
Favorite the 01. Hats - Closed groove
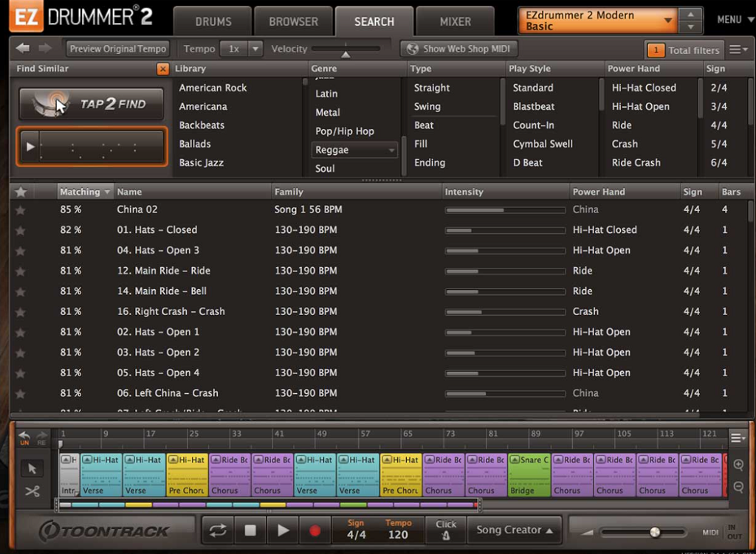point(20,230)
